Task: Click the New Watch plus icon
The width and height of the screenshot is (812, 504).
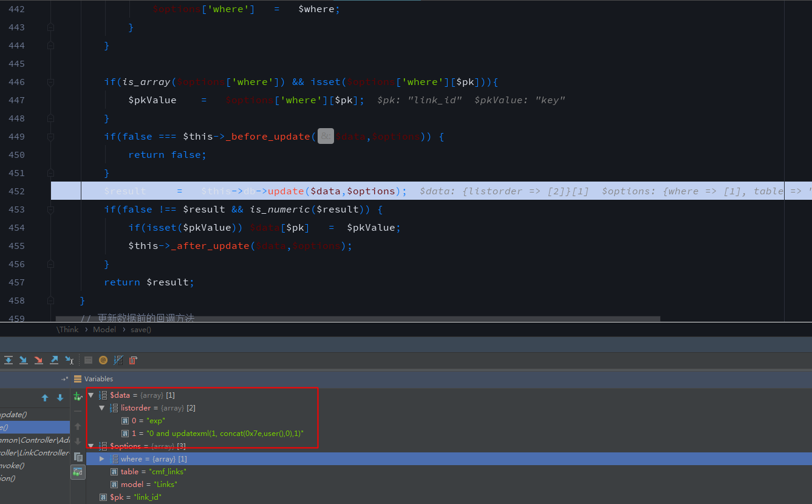Action: (78, 397)
